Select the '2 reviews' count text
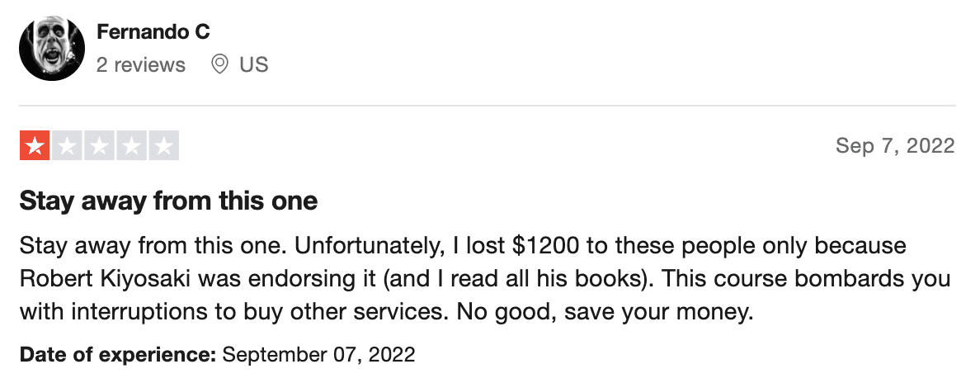980x383 pixels. (x=140, y=64)
